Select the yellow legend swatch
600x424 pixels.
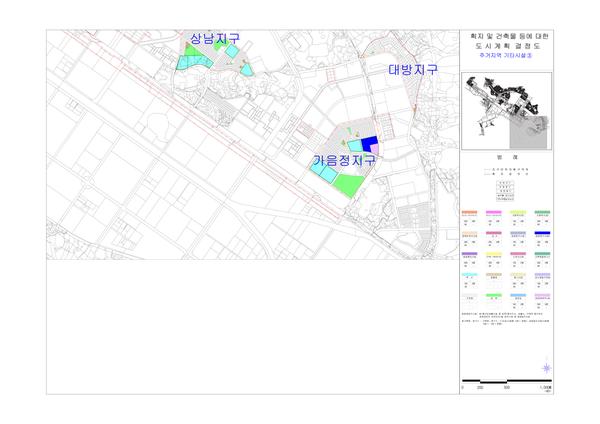(x=494, y=254)
